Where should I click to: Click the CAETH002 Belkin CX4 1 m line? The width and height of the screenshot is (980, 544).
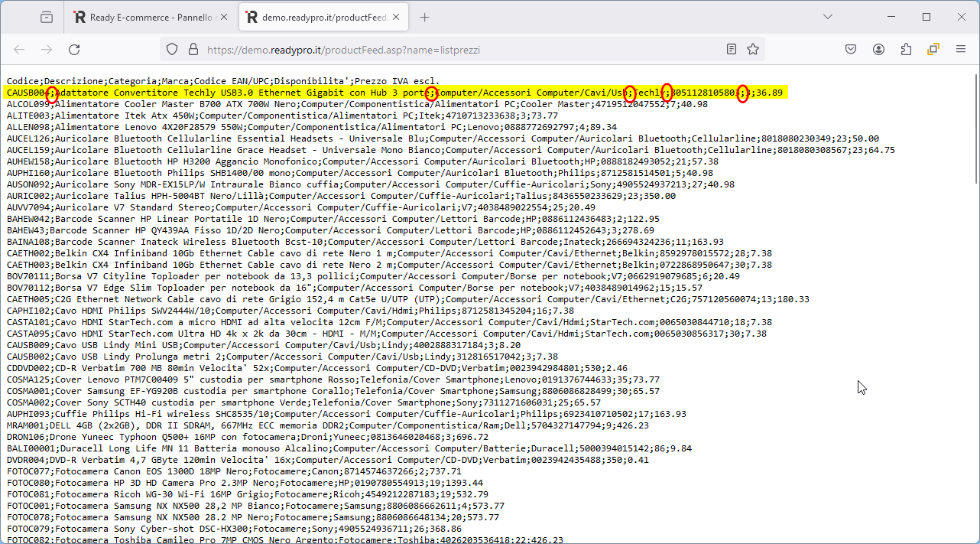[x=389, y=253]
